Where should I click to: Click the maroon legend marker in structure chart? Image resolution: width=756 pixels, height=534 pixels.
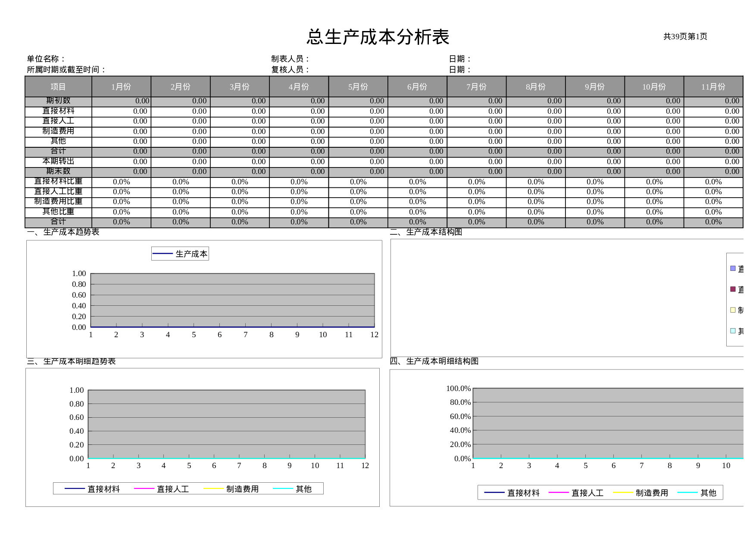733,289
